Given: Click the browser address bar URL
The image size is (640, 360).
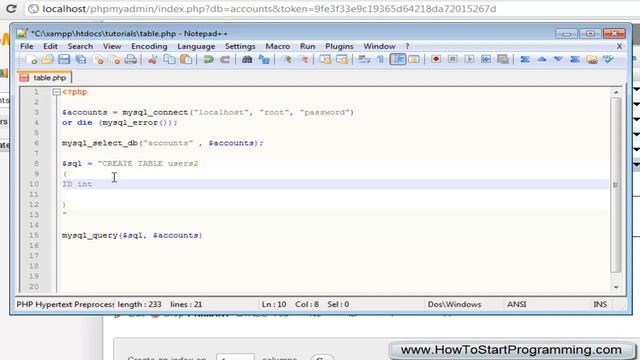Looking at the screenshot, I should [269, 9].
